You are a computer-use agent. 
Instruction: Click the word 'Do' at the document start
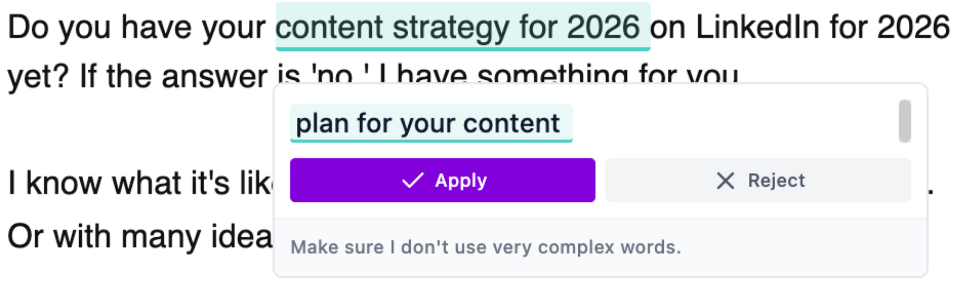pyautogui.click(x=29, y=27)
